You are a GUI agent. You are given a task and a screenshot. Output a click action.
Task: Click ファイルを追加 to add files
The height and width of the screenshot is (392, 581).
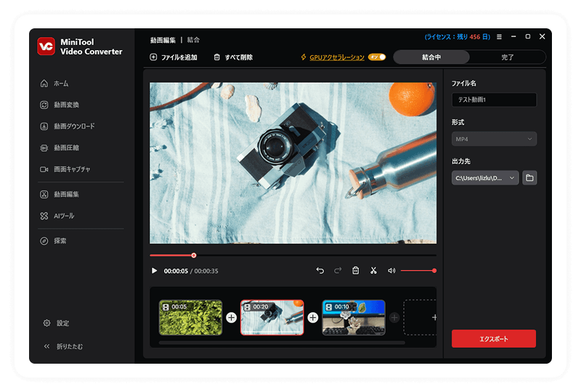174,57
